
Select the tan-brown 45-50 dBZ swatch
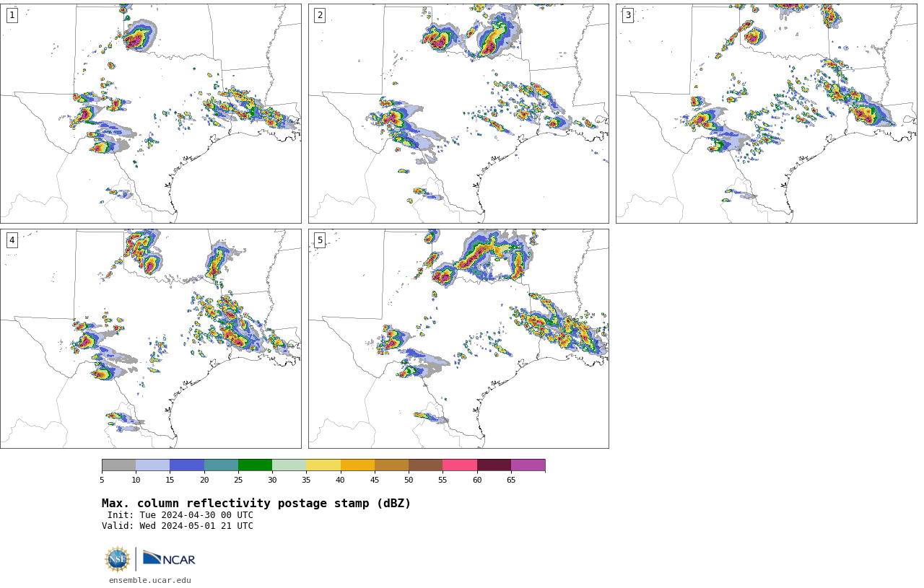pyautogui.click(x=391, y=465)
